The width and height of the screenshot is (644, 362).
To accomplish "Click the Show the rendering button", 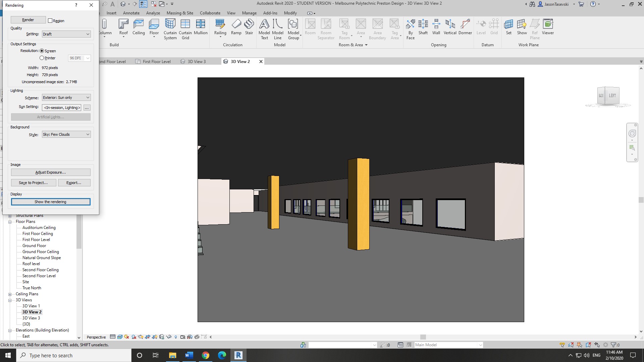I will (x=51, y=201).
